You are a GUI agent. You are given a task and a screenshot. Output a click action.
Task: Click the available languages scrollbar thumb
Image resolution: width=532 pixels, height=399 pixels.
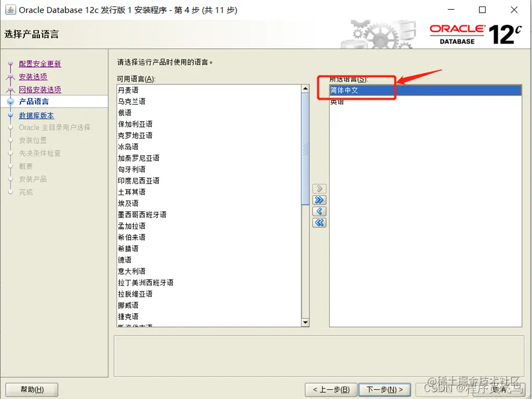click(x=305, y=149)
